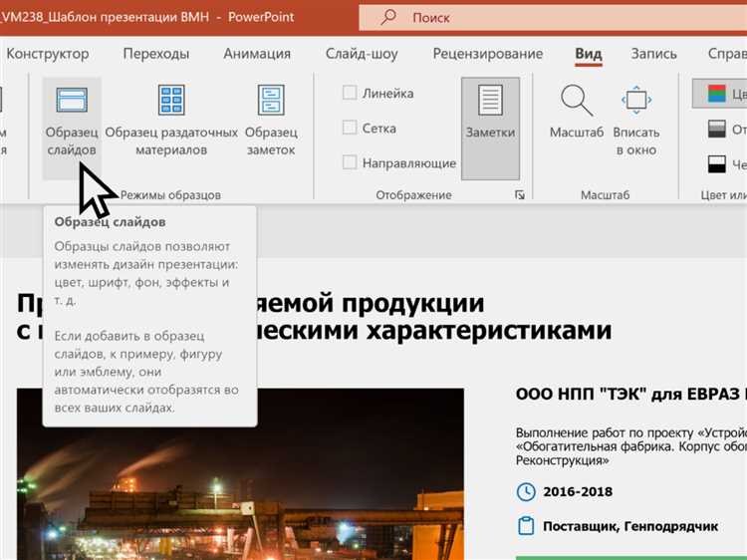
Task: Open Образец раздаточных материалов view
Action: (x=171, y=120)
